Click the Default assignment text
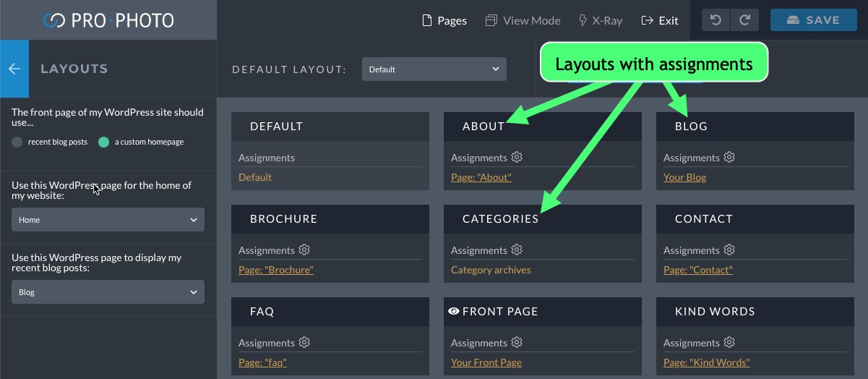 [x=255, y=177]
